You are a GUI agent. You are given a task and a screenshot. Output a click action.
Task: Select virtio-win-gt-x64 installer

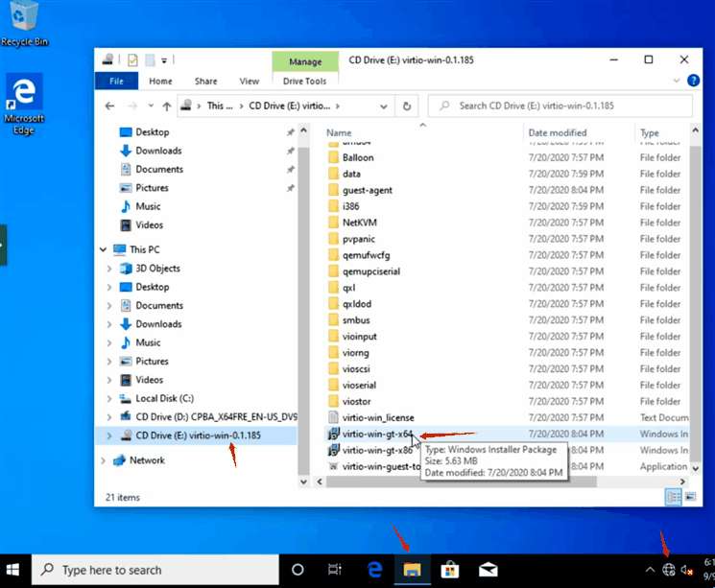coord(377,434)
